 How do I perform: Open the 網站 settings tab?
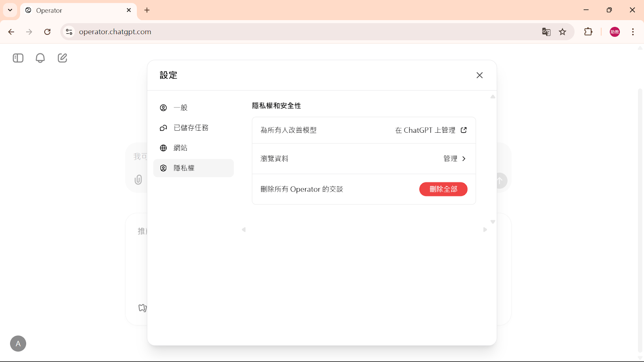point(193,148)
